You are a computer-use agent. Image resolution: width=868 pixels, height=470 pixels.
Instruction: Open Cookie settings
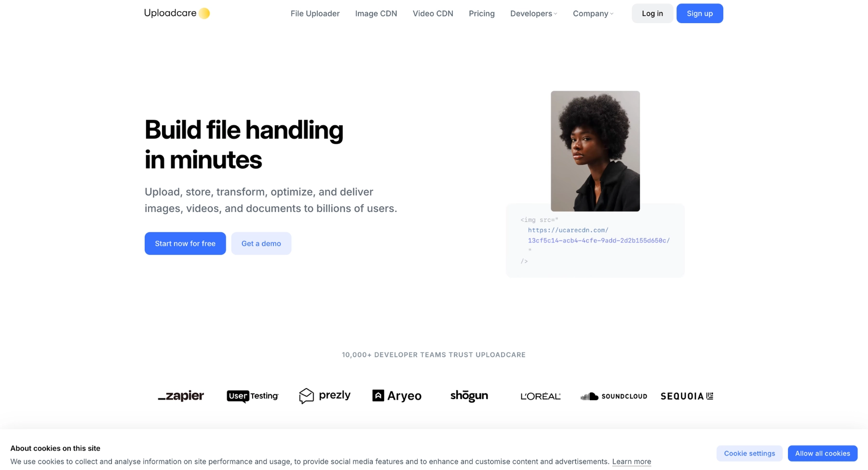(x=749, y=454)
